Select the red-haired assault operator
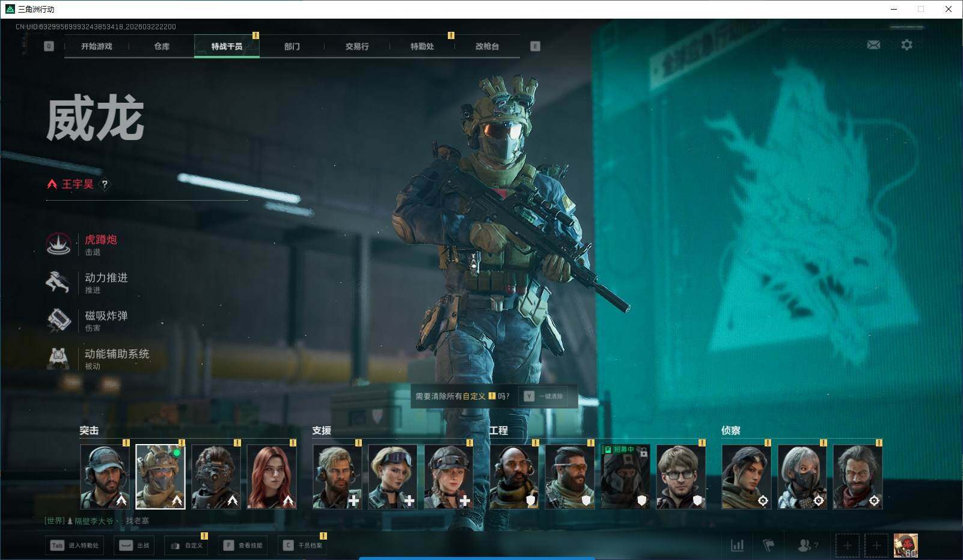 pyautogui.click(x=272, y=477)
